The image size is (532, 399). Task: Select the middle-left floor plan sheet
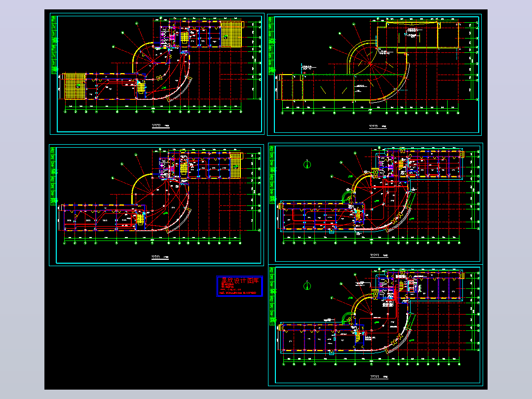pyautogui.click(x=156, y=205)
